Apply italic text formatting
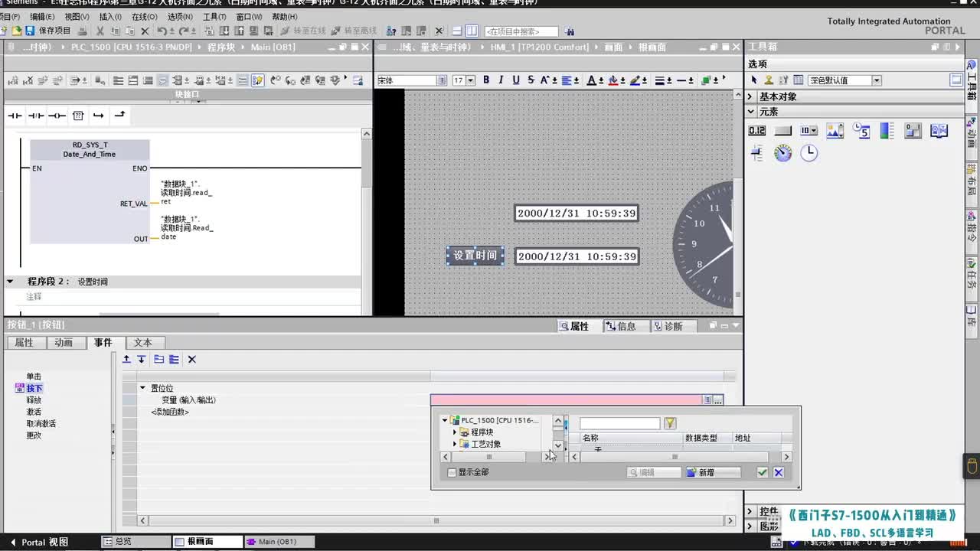Image resolution: width=980 pixels, height=551 pixels. [501, 80]
